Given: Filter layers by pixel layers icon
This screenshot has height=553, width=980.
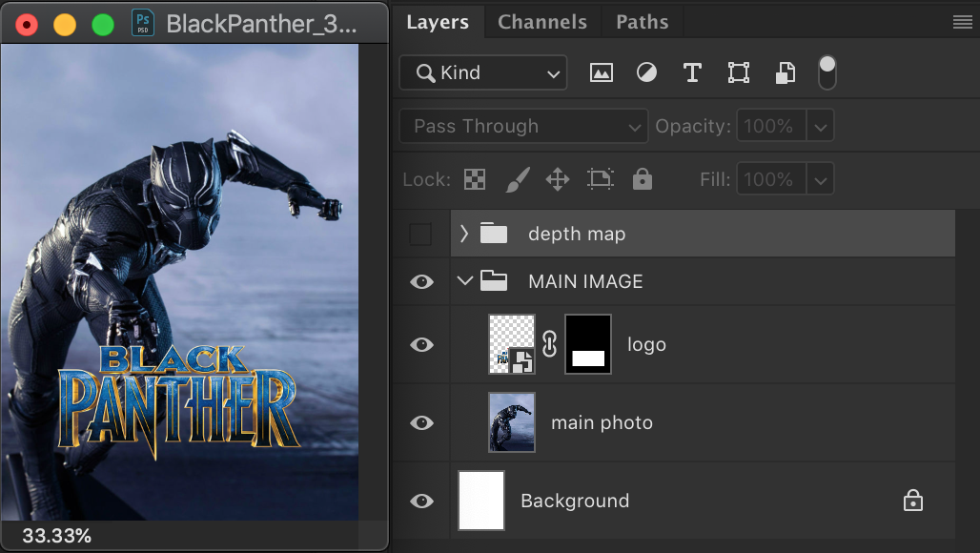Looking at the screenshot, I should [x=602, y=73].
